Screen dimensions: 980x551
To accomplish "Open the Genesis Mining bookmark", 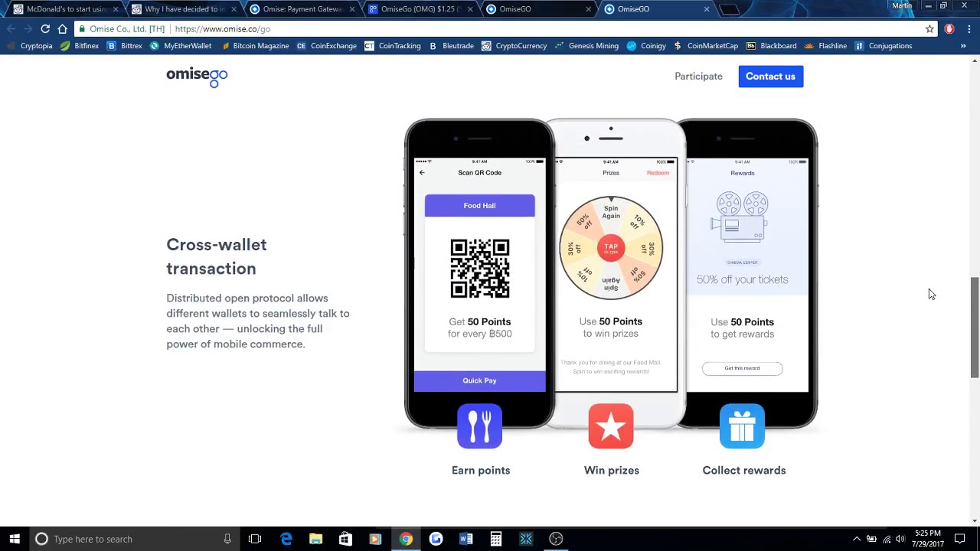I will point(586,46).
